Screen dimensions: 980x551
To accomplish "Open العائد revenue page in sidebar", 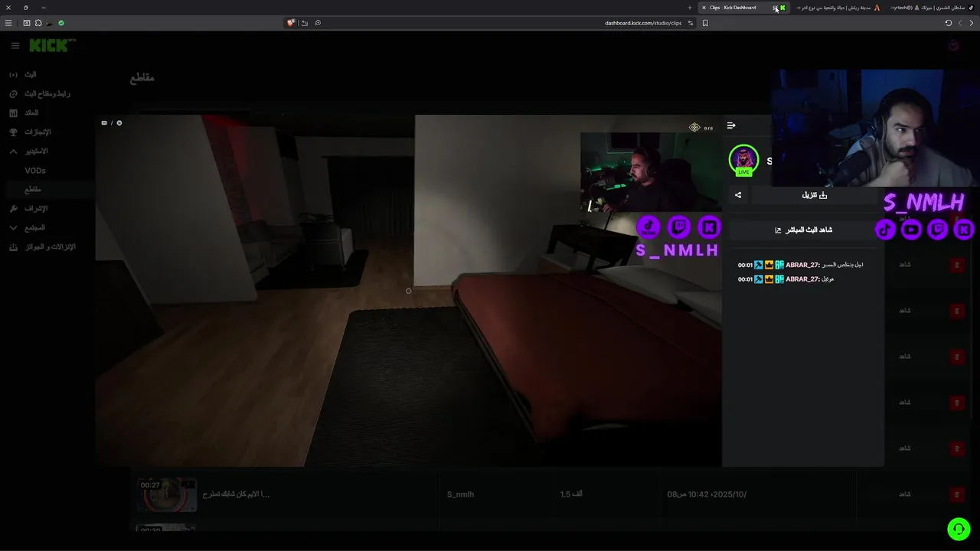I will (31, 112).
